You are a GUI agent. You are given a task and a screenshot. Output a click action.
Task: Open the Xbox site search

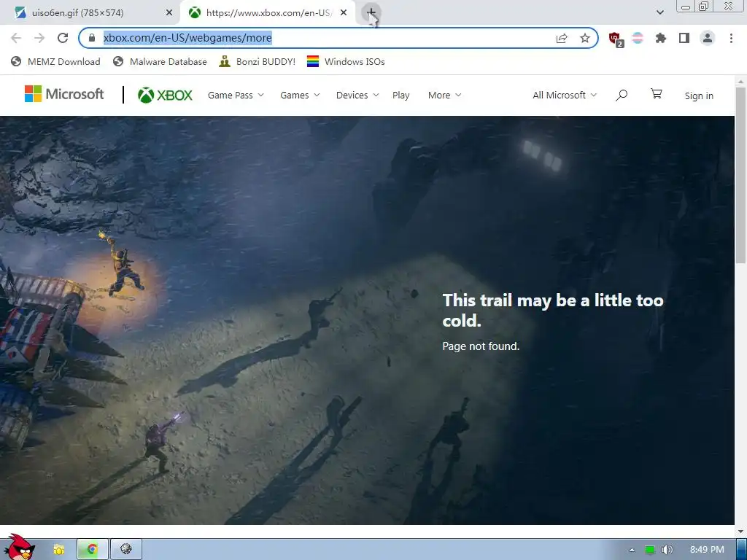pos(622,96)
